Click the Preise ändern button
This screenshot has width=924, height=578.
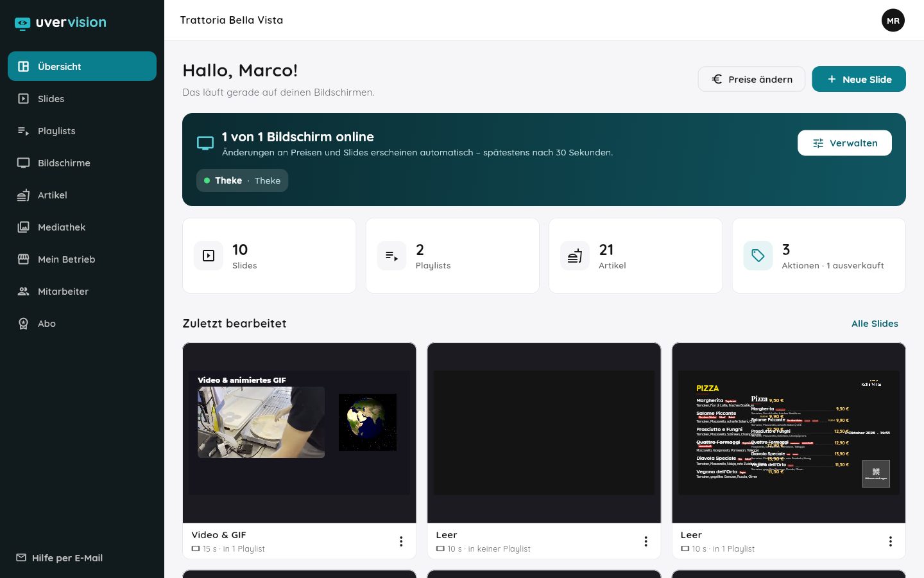751,79
